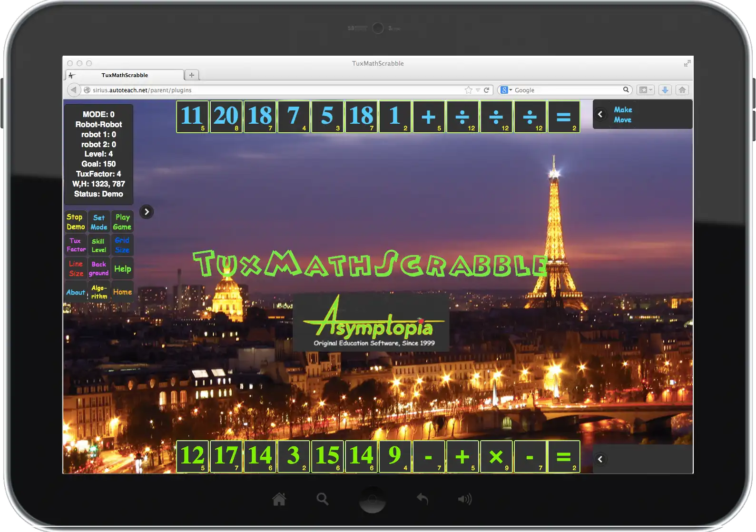756x532 pixels.
Task: Go to Home in the control panel
Action: pos(122,292)
